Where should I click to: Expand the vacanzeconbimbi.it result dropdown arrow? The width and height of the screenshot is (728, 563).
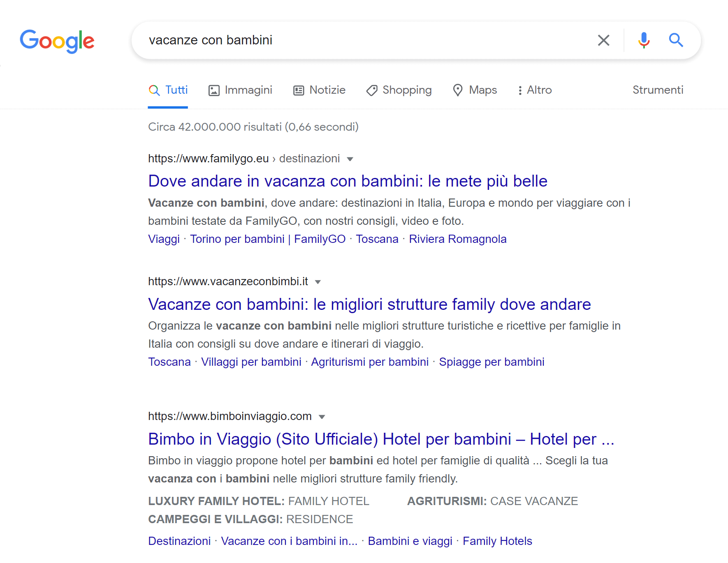click(318, 282)
